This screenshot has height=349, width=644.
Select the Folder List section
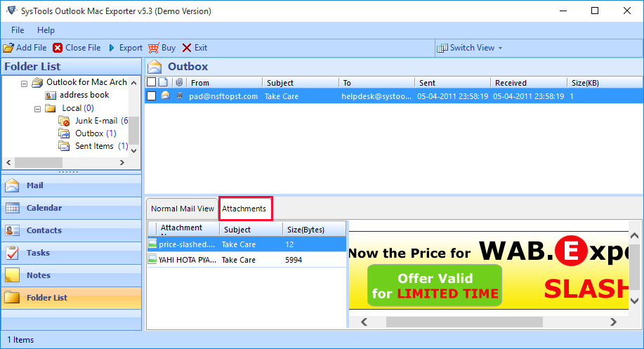[72, 298]
